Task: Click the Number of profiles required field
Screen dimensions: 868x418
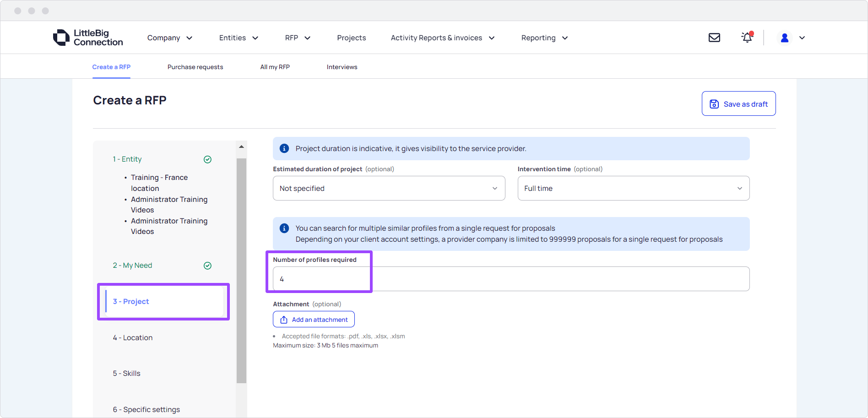Action: [x=511, y=279]
